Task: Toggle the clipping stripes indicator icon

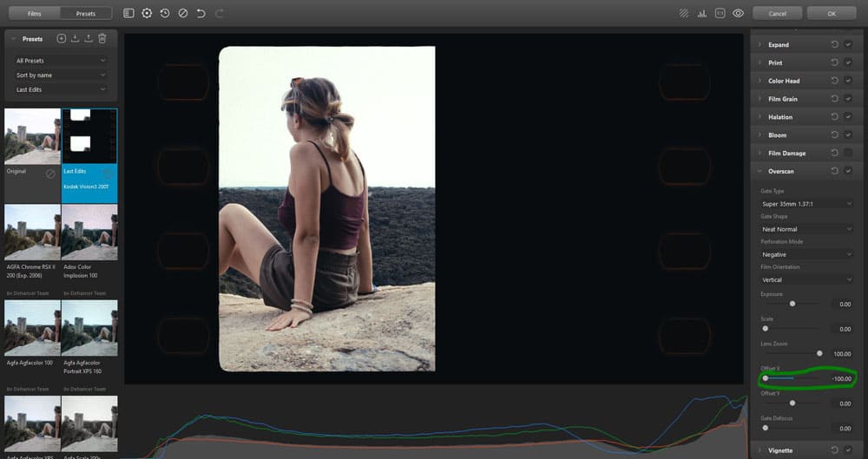Action: pos(684,13)
